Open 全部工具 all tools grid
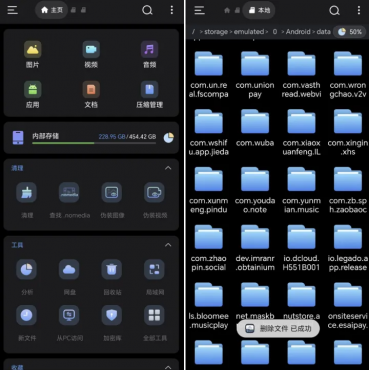This screenshot has height=370, width=369. point(155,323)
